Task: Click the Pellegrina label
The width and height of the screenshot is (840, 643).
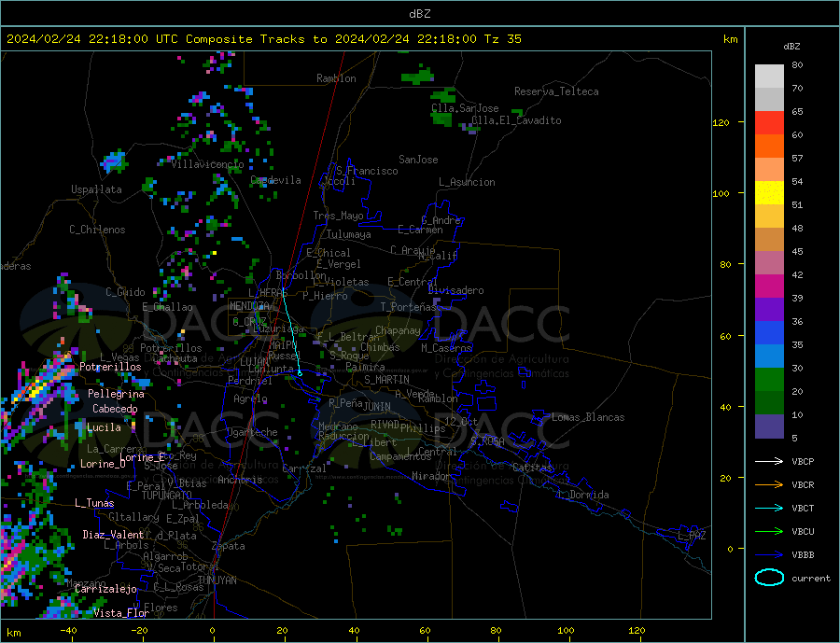Action: 117,395
